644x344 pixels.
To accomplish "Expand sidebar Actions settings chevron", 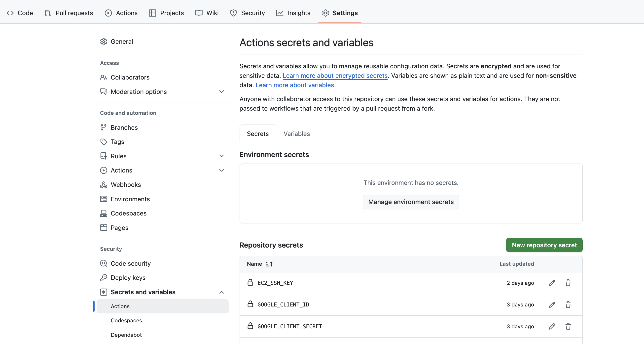I will click(221, 170).
